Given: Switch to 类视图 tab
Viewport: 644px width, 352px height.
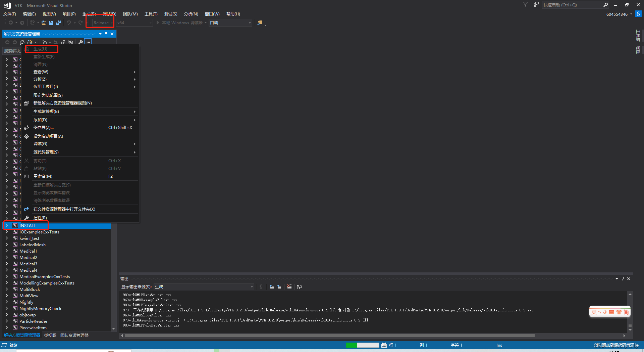Looking at the screenshot, I should pyautogui.click(x=50, y=336).
